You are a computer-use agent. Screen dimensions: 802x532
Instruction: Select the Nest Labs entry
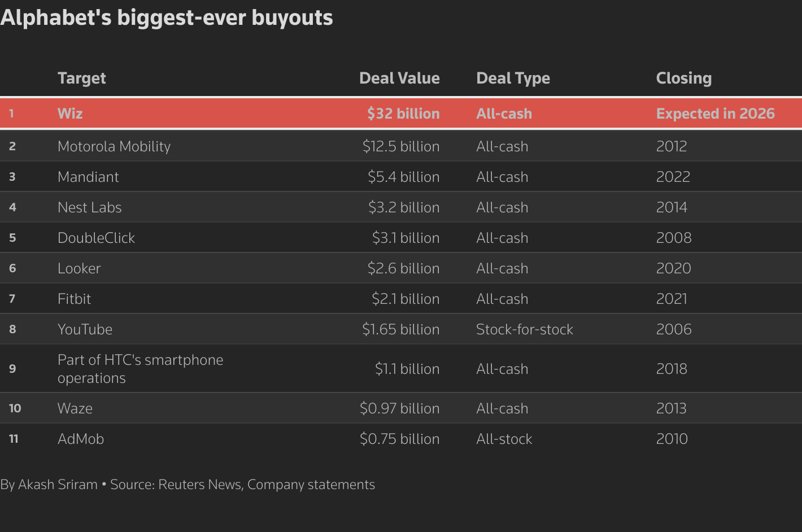(x=89, y=207)
